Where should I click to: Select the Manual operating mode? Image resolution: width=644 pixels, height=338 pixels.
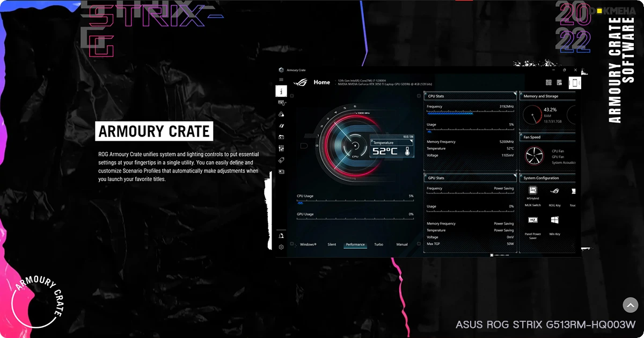coord(402,244)
